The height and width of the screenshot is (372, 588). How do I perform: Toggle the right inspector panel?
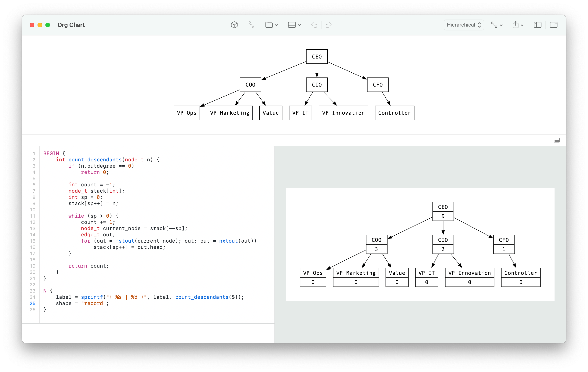(553, 25)
